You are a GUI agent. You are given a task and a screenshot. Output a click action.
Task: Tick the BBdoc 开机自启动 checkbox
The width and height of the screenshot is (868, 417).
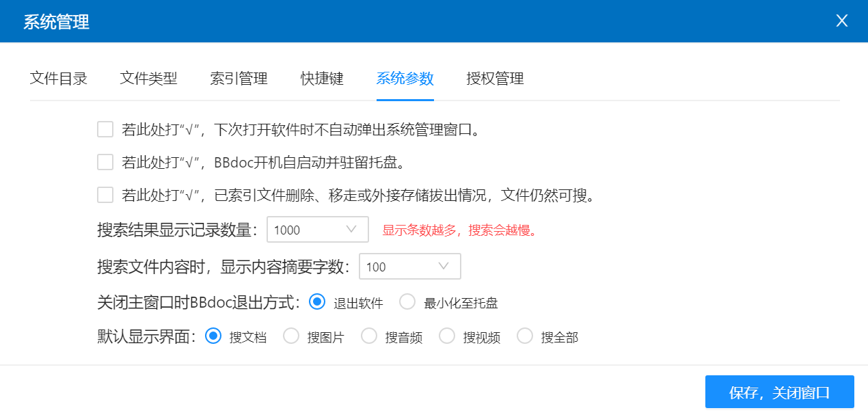coord(105,162)
